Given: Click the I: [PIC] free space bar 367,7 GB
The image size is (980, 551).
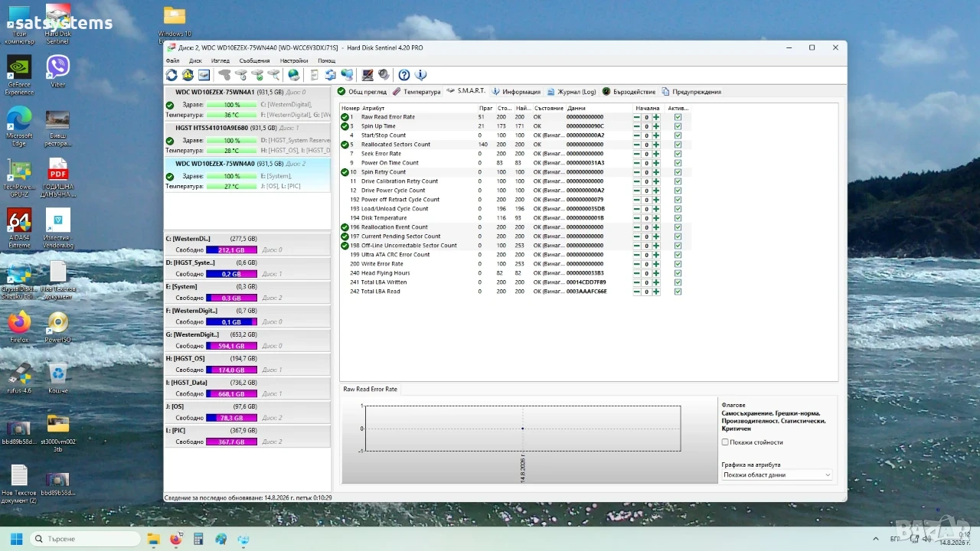Looking at the screenshot, I should coord(231,442).
